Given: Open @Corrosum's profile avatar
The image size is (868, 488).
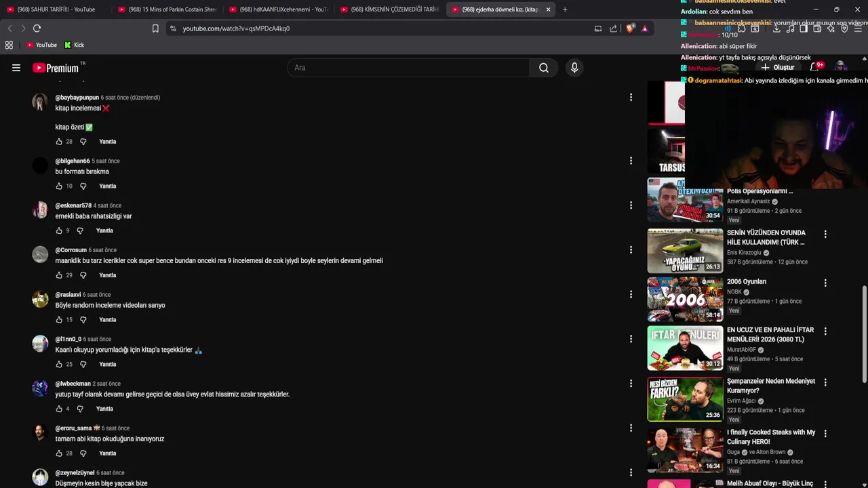Looking at the screenshot, I should (40, 254).
